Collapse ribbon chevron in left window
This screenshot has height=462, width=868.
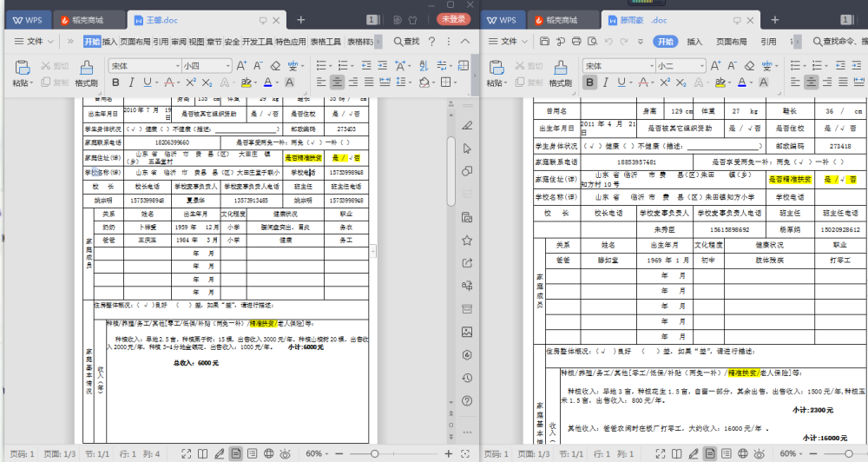465,41
